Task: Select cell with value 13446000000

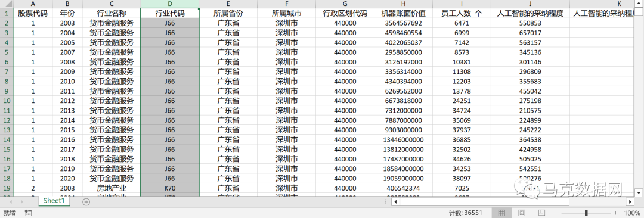Action: [403, 139]
